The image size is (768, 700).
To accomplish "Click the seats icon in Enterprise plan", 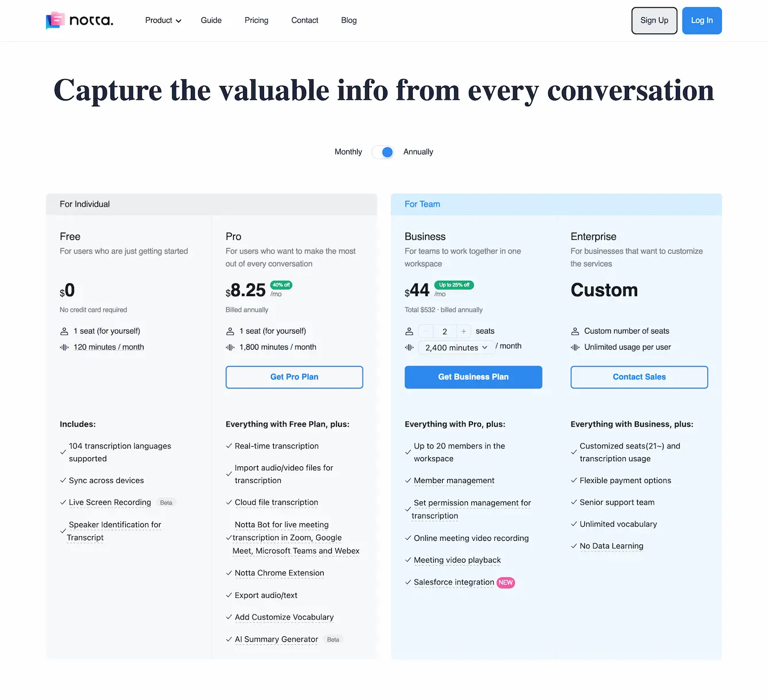I will (575, 331).
